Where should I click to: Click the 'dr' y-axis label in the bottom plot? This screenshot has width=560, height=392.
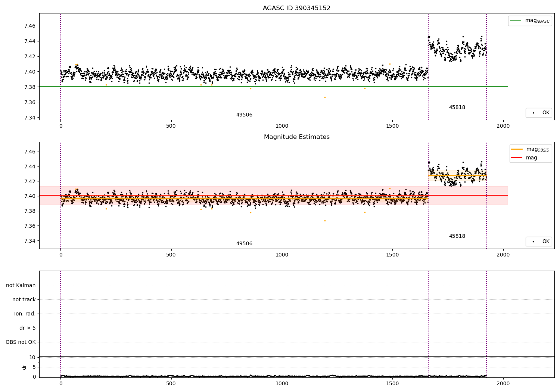click(x=24, y=367)
